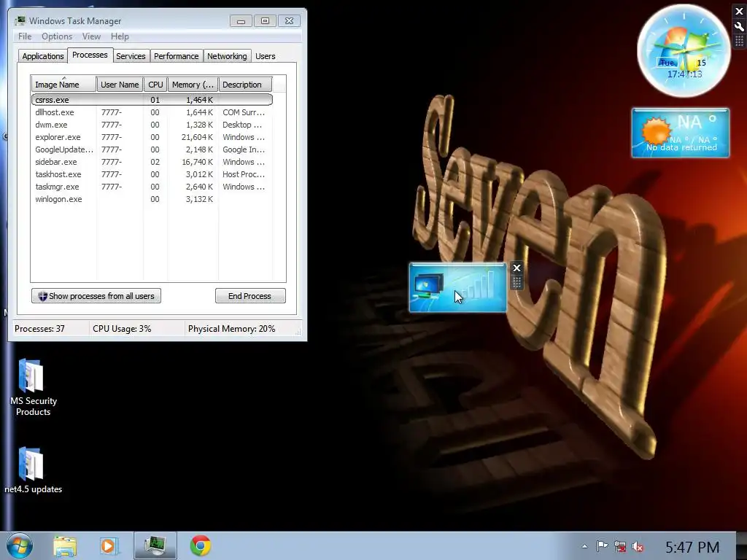747x560 pixels.
Task: Open Action Center flag icon
Action: pyautogui.click(x=602, y=546)
